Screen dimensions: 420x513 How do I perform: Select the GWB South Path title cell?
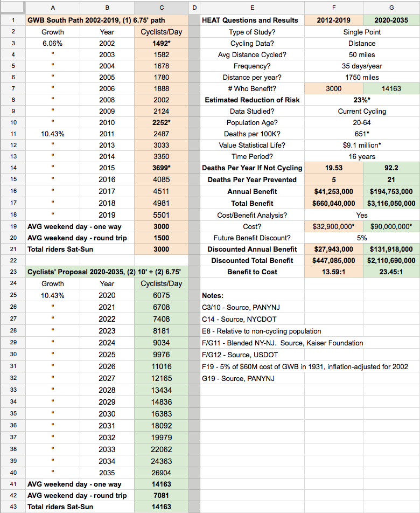[x=107, y=20]
